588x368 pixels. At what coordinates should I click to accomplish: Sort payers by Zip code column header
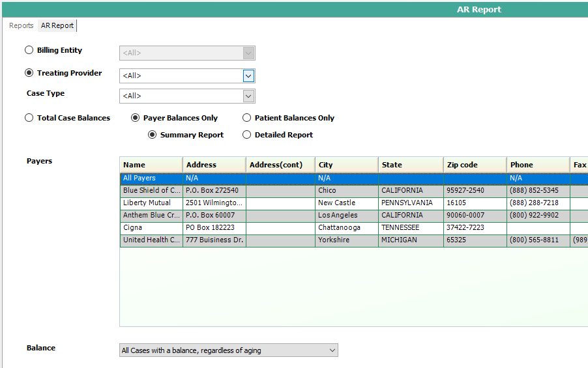point(475,165)
